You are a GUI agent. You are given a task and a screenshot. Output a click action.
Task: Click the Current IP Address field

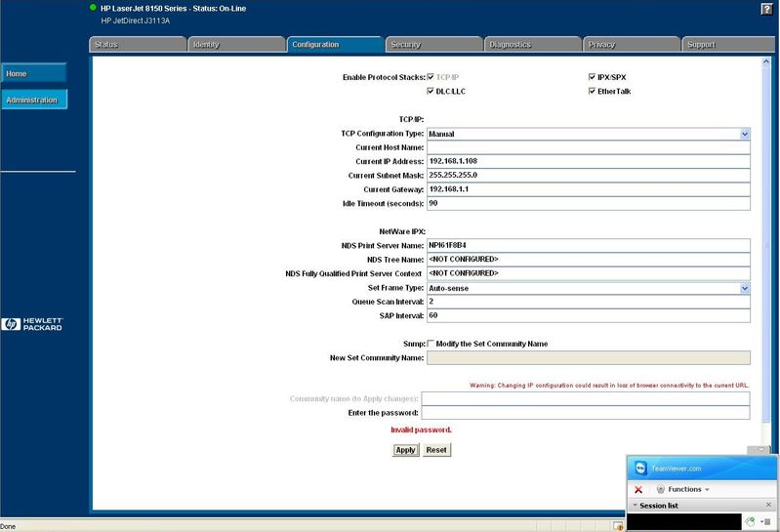[x=588, y=161]
